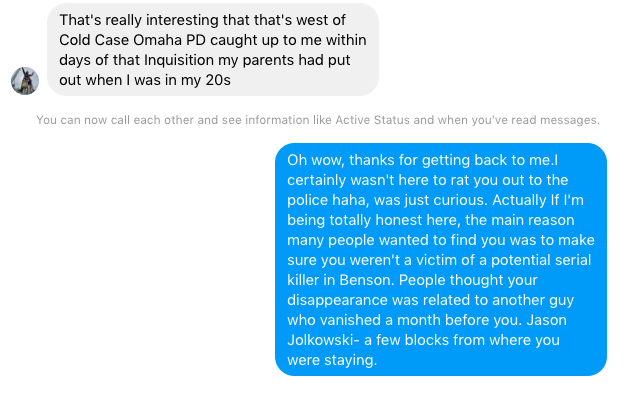Click the name "Jolkowski-" in blue message
This screenshot has height=410, width=631.
pyautogui.click(x=324, y=340)
